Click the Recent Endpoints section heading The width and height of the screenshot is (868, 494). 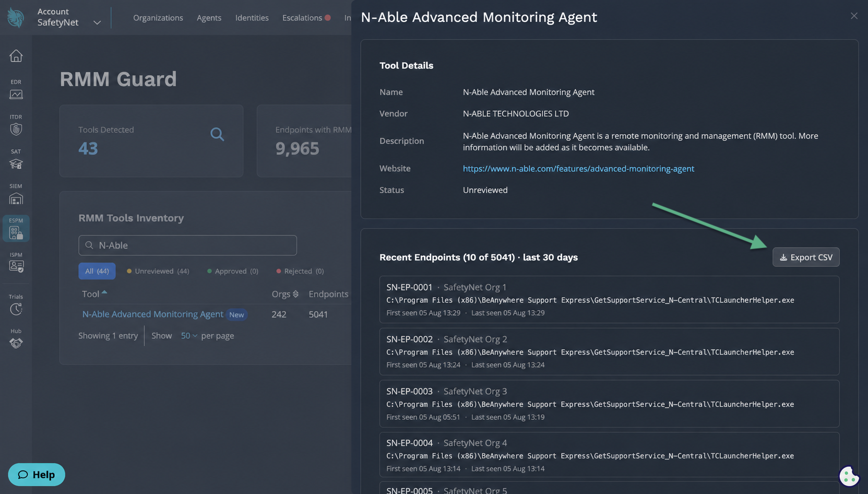pos(479,257)
